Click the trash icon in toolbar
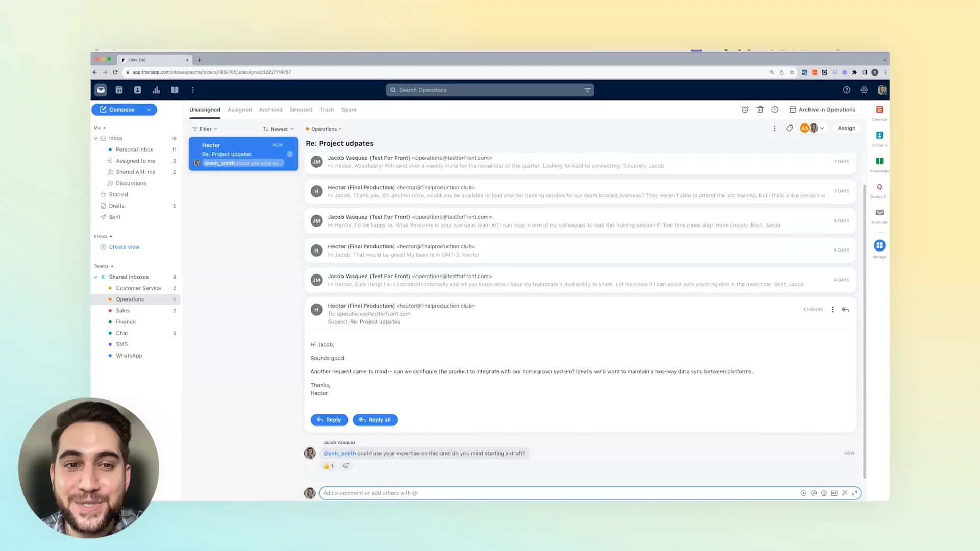Screen dimensions: 980x551 (760, 110)
